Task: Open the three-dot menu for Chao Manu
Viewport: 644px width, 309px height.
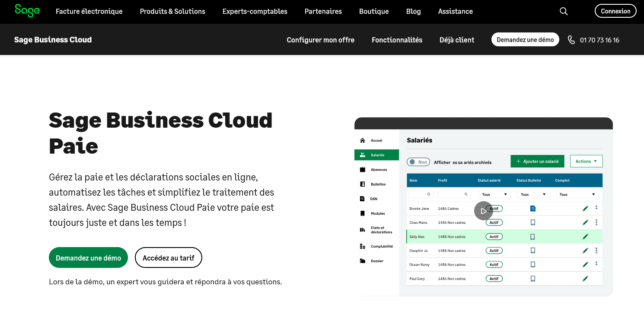Action: 596,222
